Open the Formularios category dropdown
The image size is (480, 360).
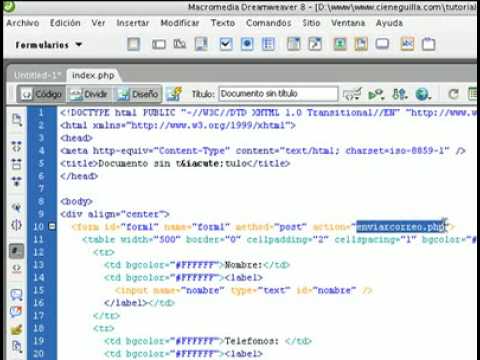[x=49, y=45]
